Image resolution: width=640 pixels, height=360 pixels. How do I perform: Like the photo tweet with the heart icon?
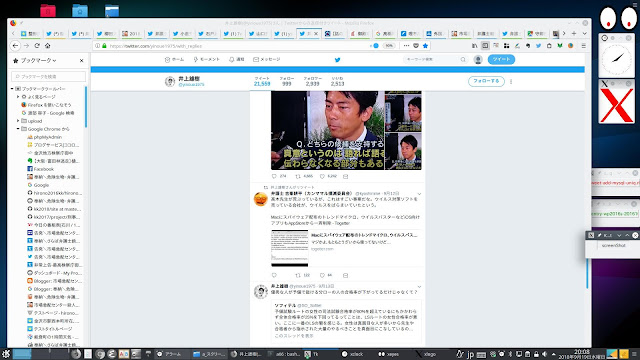click(x=322, y=176)
